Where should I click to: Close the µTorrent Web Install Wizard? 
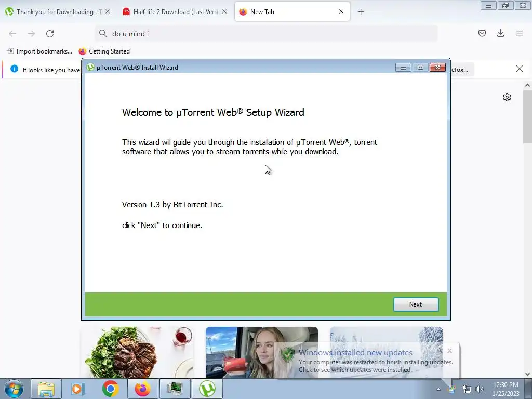(437, 67)
